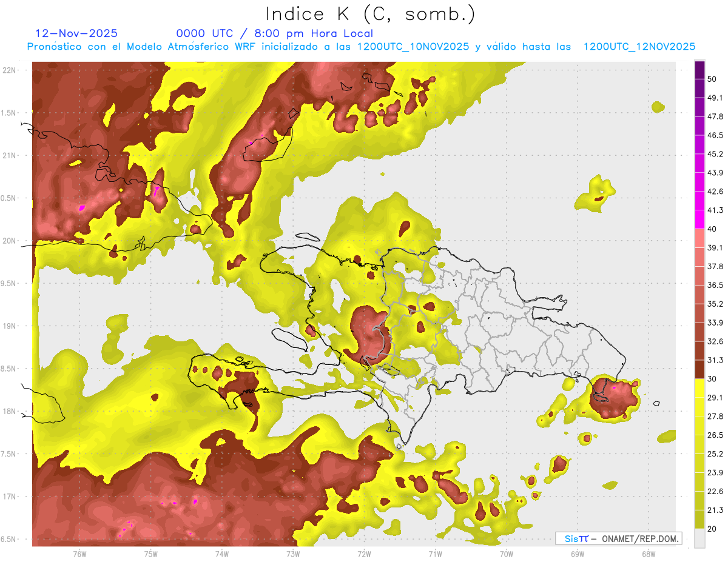
Task: Click the "71W" longitude axis label
Action: pos(435,554)
